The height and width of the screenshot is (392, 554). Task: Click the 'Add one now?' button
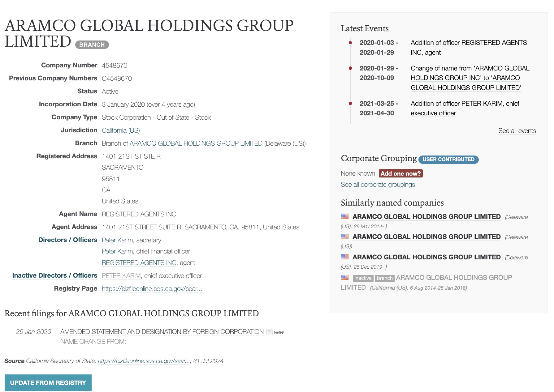click(x=400, y=173)
